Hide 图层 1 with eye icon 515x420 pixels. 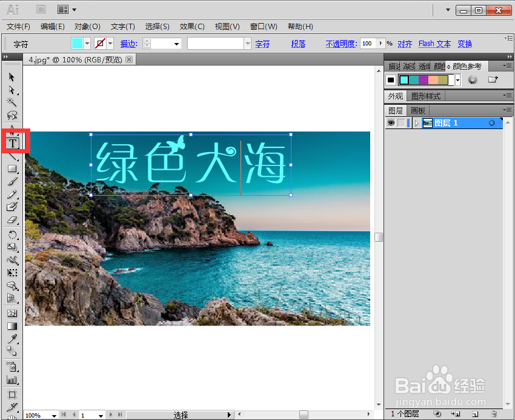[391, 123]
